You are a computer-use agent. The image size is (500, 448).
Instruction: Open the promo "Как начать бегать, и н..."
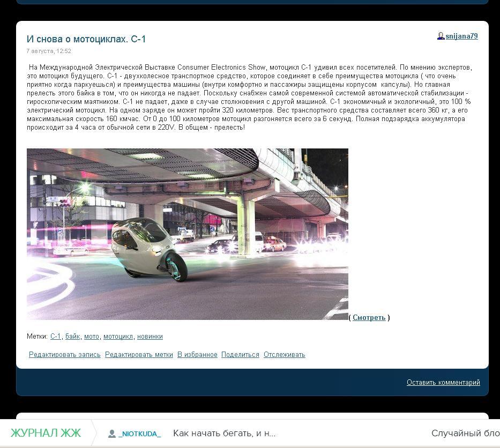(224, 434)
